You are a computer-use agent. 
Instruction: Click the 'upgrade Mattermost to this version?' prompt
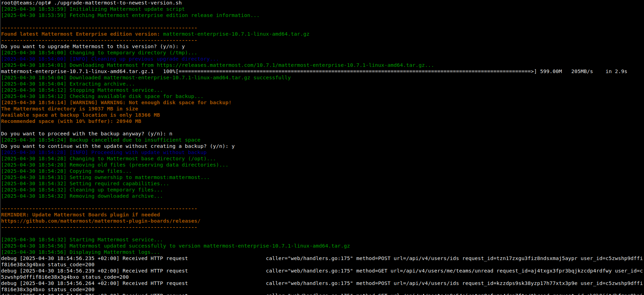coord(93,46)
